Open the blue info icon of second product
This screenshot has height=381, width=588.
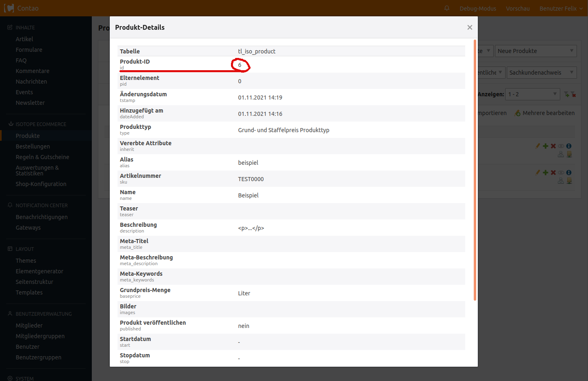point(569,173)
